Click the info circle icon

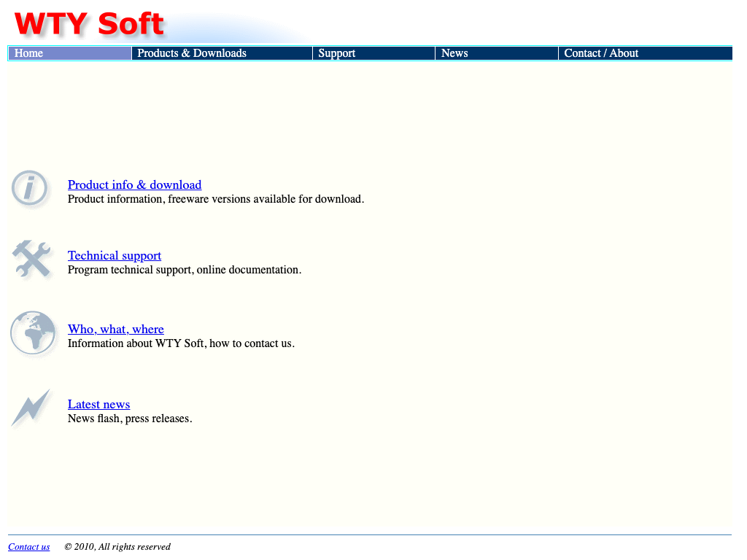[x=30, y=189]
